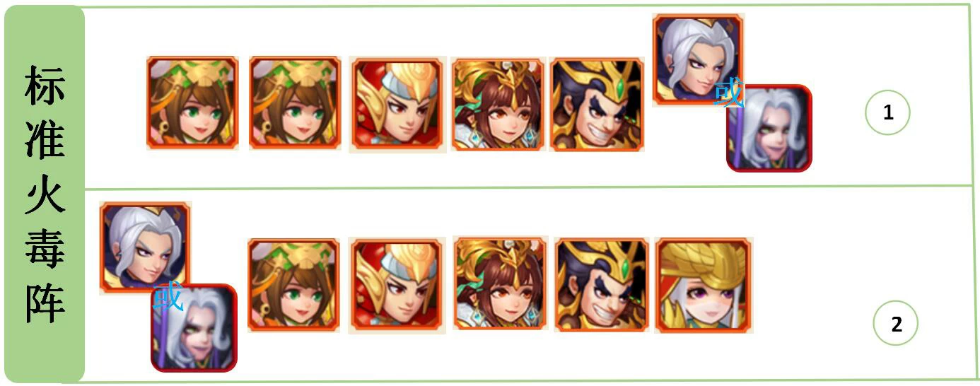Image resolution: width=980 pixels, height=386 pixels.
Task: Click the circled number 1 marker
Action: tap(887, 112)
